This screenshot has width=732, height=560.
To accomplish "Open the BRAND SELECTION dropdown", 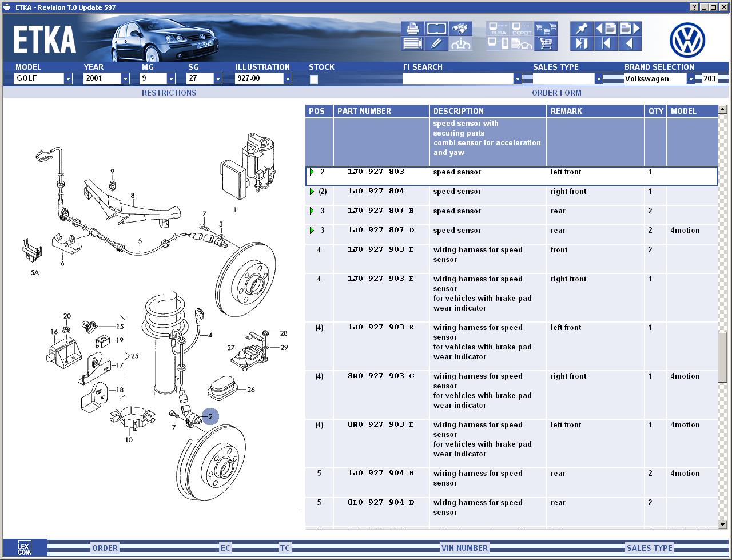I will [x=690, y=78].
